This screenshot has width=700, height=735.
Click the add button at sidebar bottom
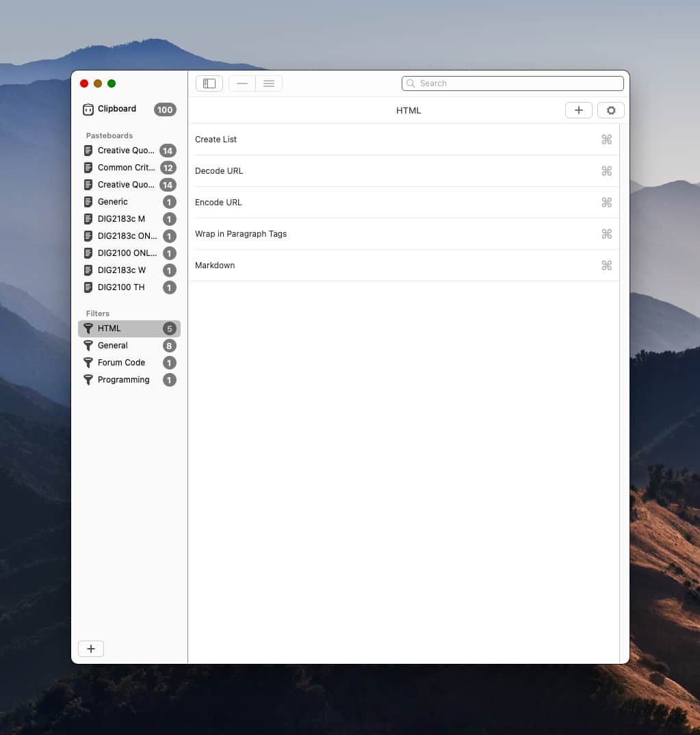pos(91,649)
